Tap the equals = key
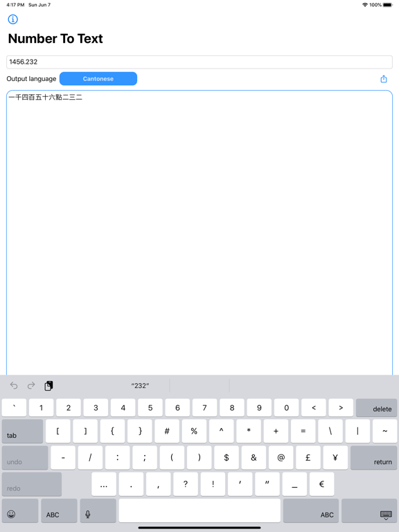Viewport: 399px width, 532px height. (x=303, y=432)
